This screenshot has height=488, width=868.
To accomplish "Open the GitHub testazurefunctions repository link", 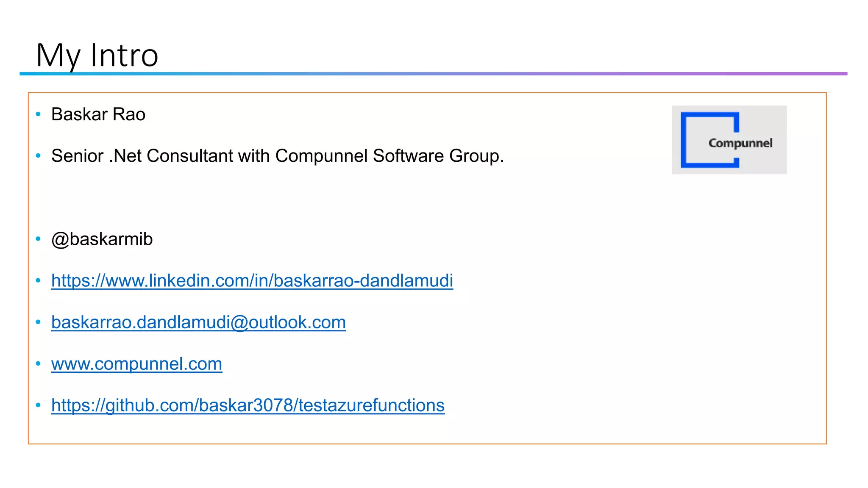I will (x=248, y=405).
